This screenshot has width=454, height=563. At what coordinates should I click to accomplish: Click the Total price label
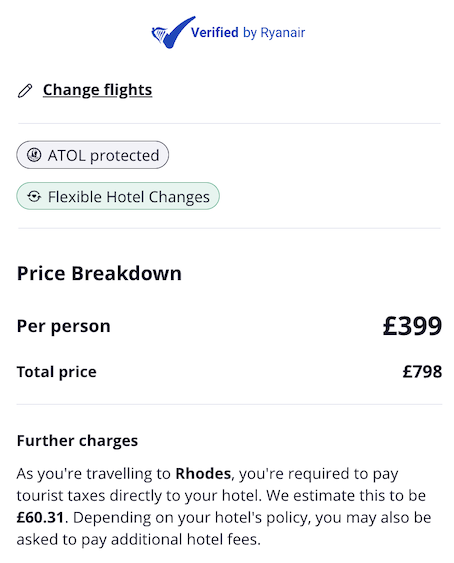57,372
